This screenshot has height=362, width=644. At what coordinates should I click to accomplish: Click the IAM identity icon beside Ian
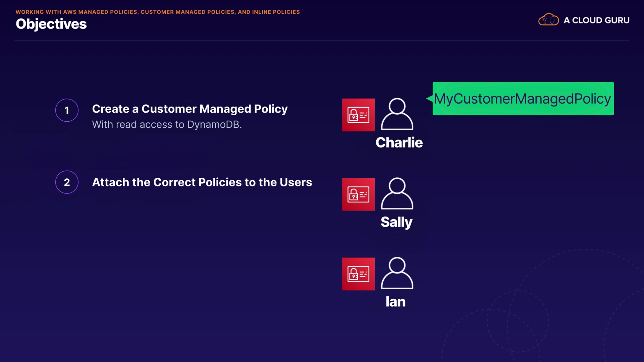click(358, 274)
